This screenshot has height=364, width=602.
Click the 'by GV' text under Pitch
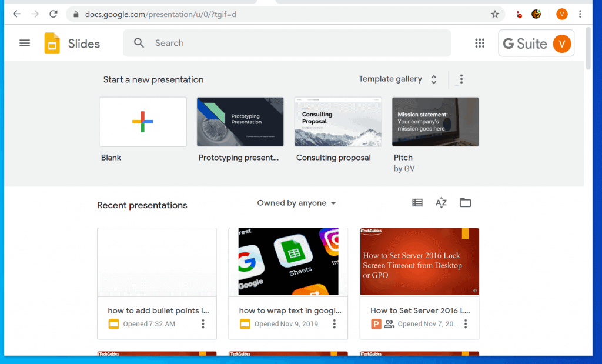[x=404, y=169]
